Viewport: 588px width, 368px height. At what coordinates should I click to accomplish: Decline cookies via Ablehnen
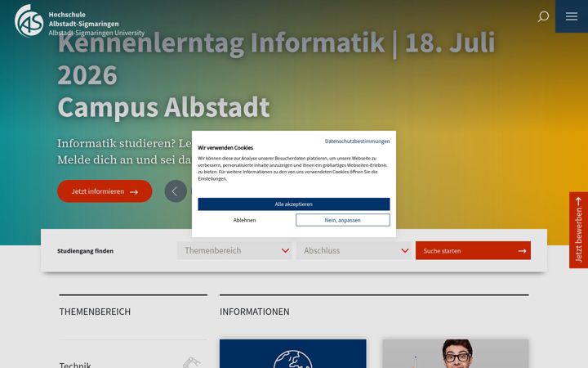[244, 220]
